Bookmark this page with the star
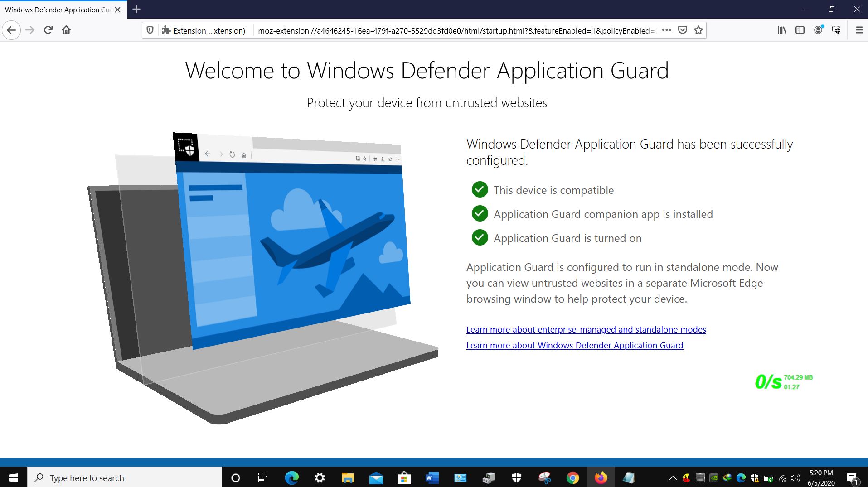 point(698,30)
